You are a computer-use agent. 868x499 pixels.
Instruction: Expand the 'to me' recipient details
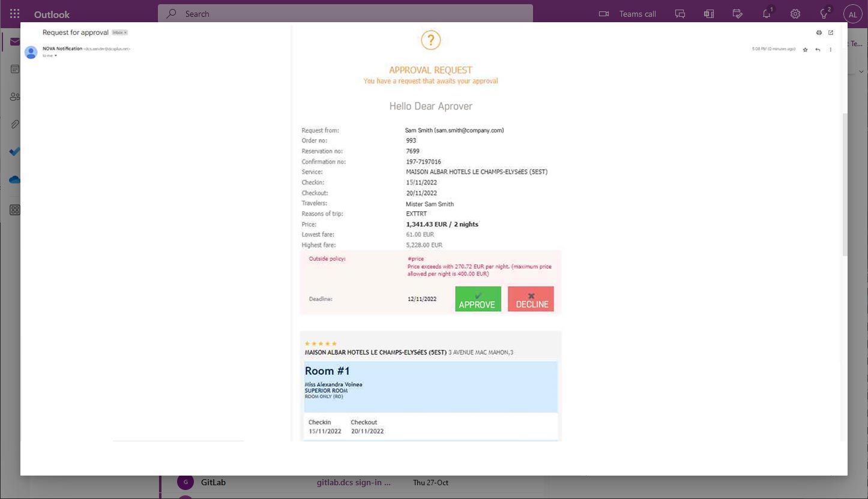(x=56, y=56)
